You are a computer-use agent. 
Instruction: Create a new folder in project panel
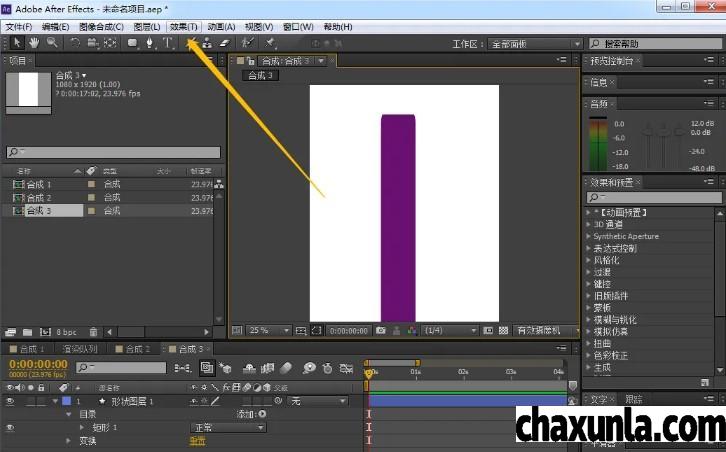[27, 332]
